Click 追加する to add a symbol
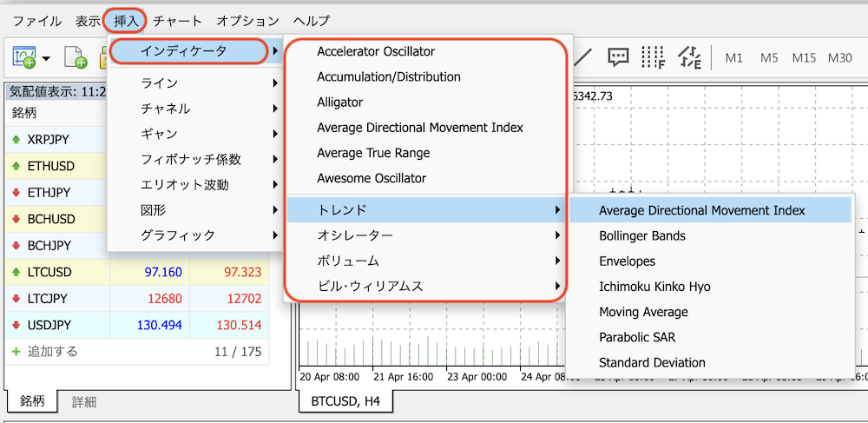The width and height of the screenshot is (868, 423). [x=53, y=352]
